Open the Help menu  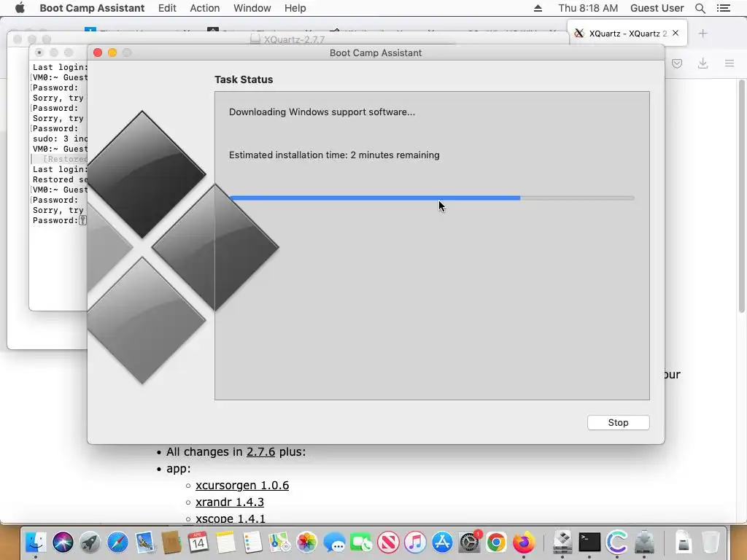point(295,8)
